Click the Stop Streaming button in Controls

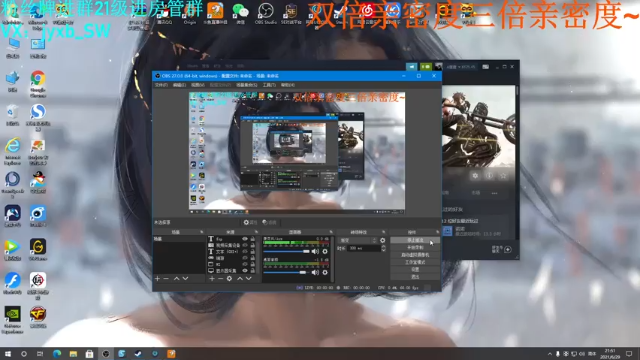415,240
